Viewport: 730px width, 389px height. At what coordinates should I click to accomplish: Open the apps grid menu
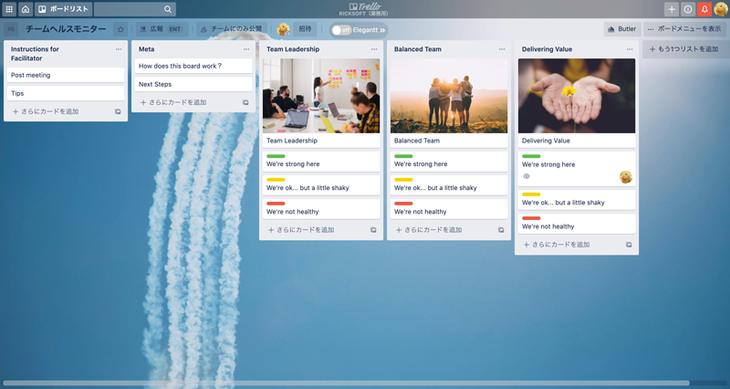click(x=9, y=9)
